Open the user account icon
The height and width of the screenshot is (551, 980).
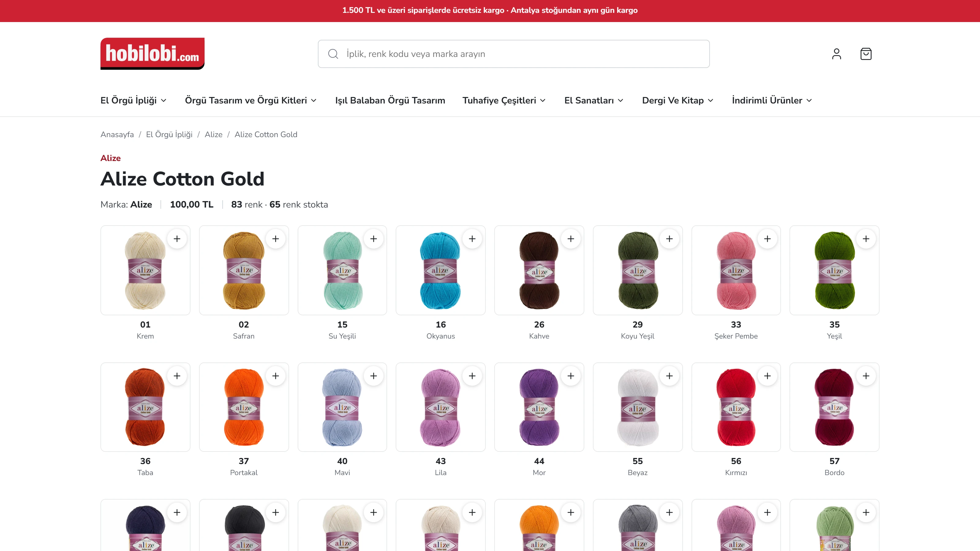pos(836,54)
